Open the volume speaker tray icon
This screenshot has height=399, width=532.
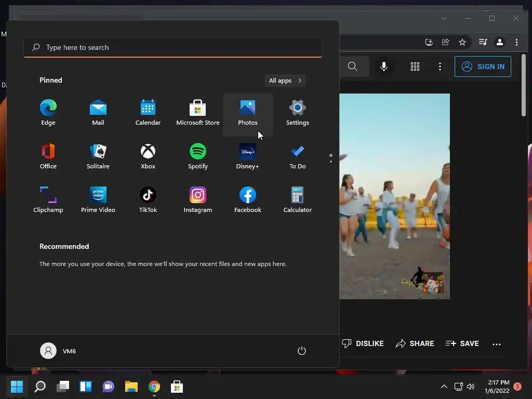click(471, 387)
